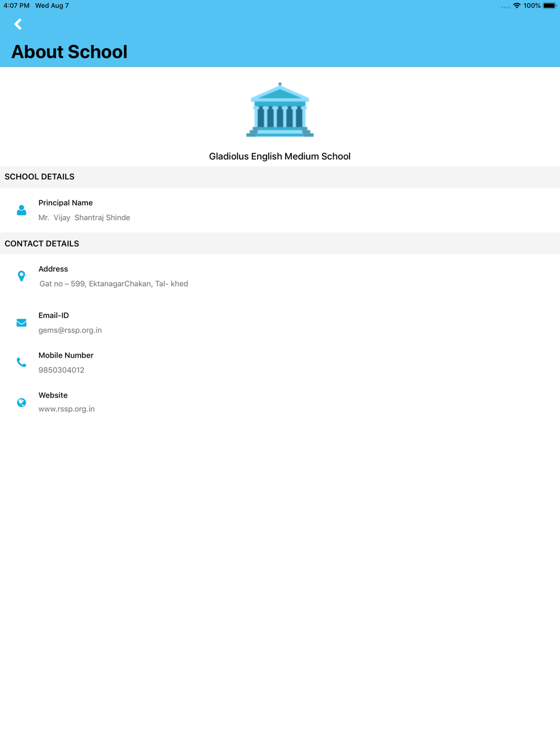Click the About School heading
This screenshot has height=747, width=560.
pos(69,52)
